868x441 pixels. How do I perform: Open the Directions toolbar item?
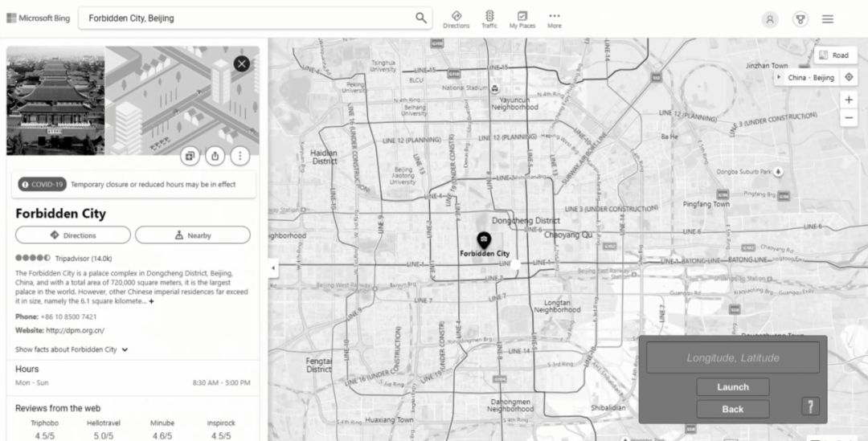click(457, 19)
